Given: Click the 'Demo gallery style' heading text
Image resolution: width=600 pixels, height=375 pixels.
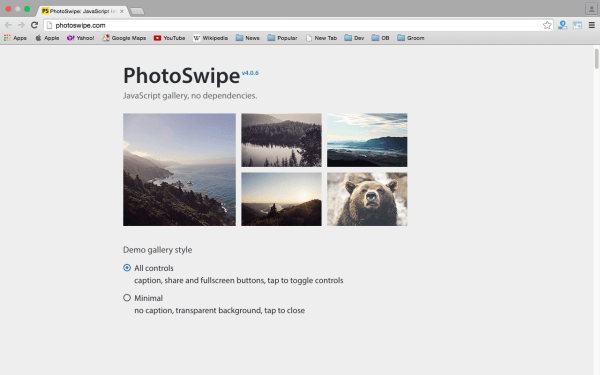Looking at the screenshot, I should click(157, 250).
